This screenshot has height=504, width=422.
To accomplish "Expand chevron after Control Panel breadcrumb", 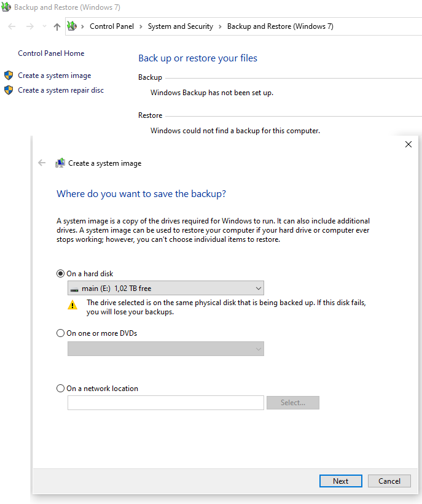I will (141, 26).
